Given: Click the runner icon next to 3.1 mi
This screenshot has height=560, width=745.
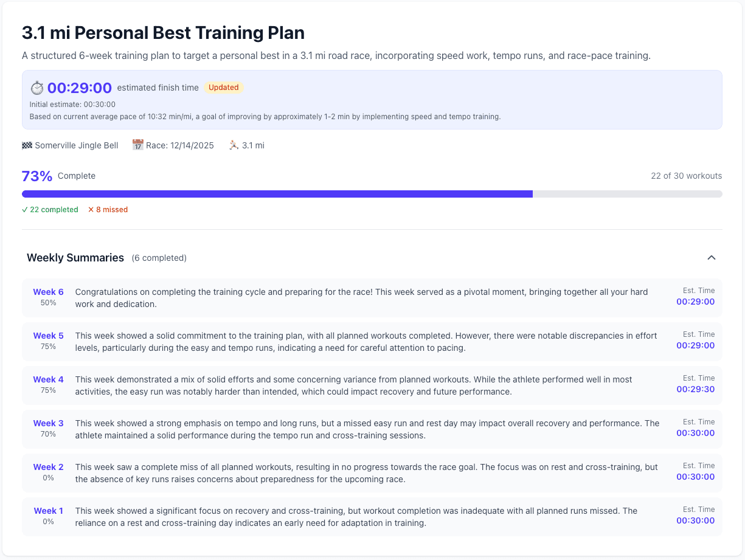Looking at the screenshot, I should click(233, 145).
